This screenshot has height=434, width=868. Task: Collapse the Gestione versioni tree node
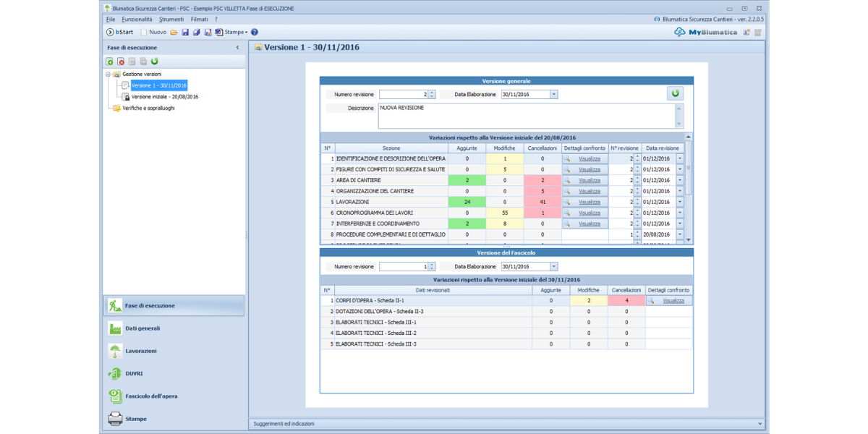click(108, 74)
